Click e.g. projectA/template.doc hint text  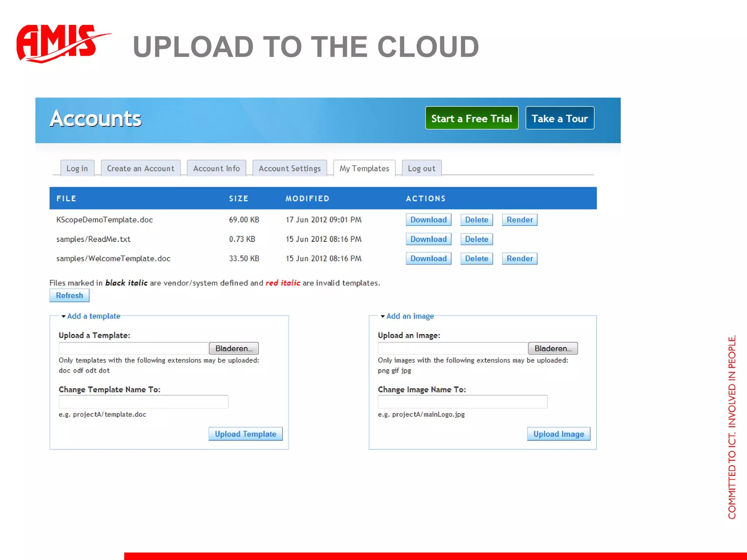tap(102, 415)
